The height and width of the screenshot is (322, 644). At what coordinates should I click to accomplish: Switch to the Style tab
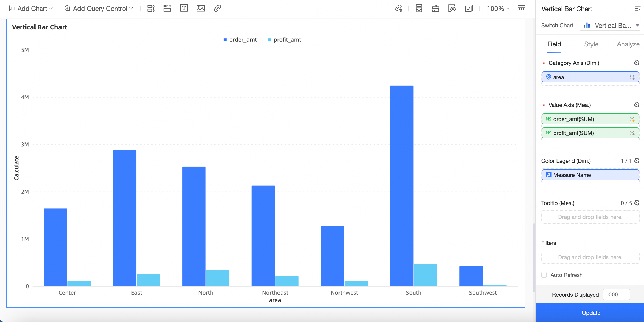591,44
